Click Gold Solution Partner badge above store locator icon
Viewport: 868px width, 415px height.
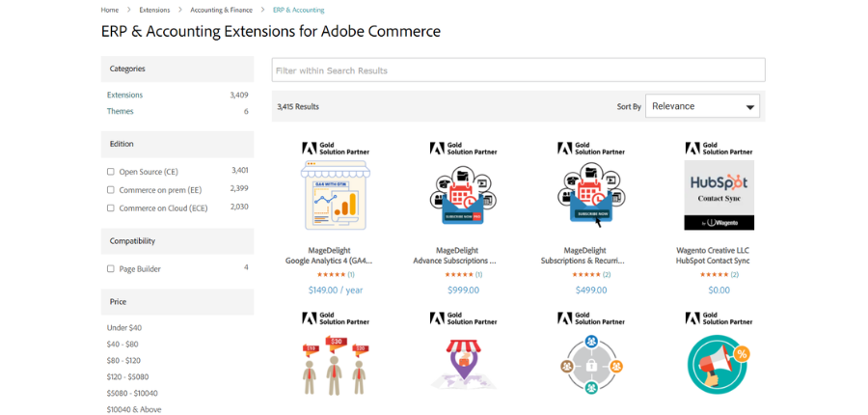pos(463,318)
